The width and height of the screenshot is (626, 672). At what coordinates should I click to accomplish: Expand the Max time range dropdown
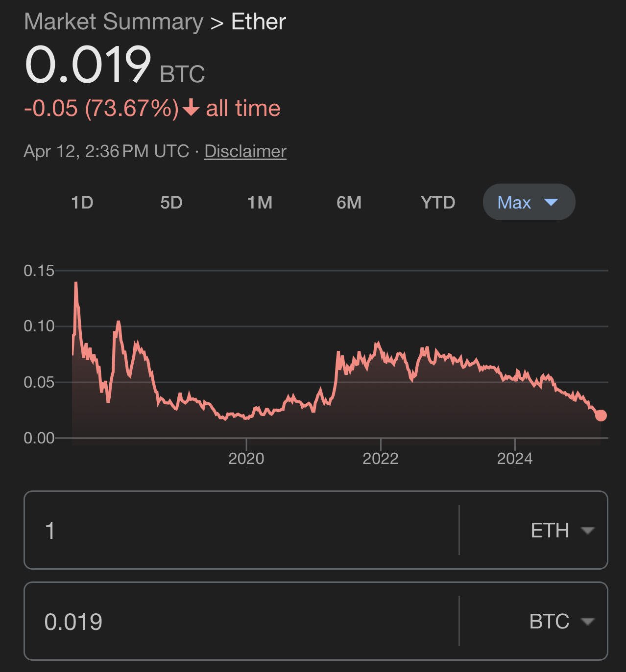(x=529, y=202)
